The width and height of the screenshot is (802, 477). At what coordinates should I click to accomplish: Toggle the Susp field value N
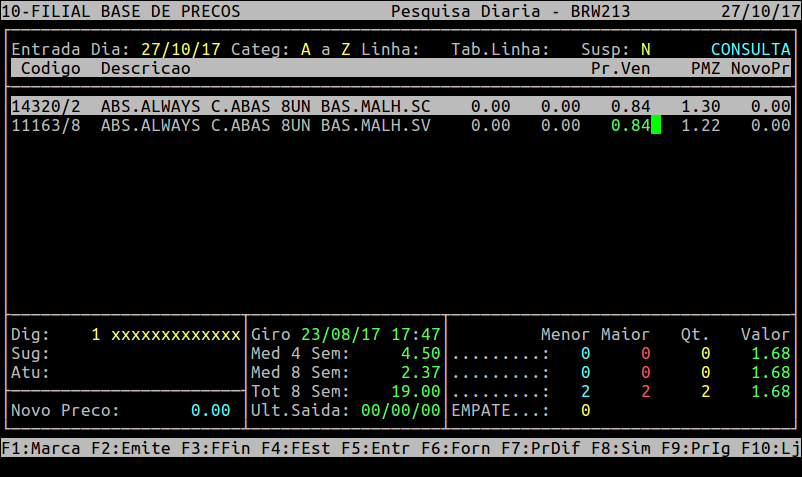(x=645, y=49)
